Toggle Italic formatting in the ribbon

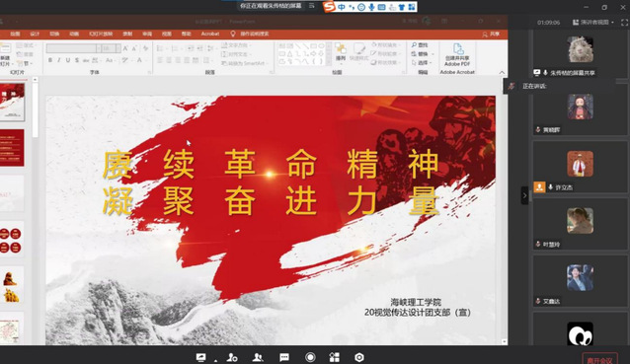click(59, 60)
